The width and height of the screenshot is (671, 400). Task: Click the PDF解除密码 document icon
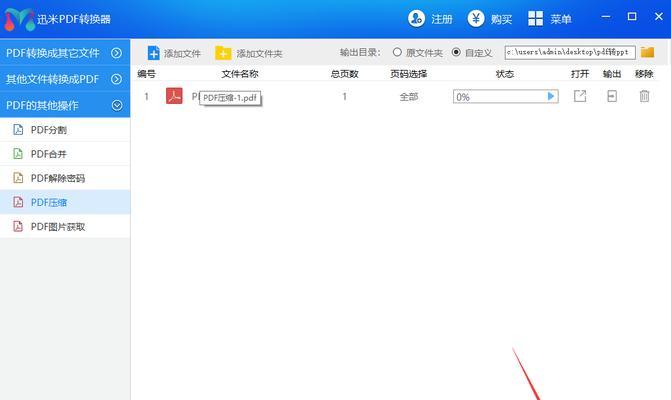tap(18, 178)
